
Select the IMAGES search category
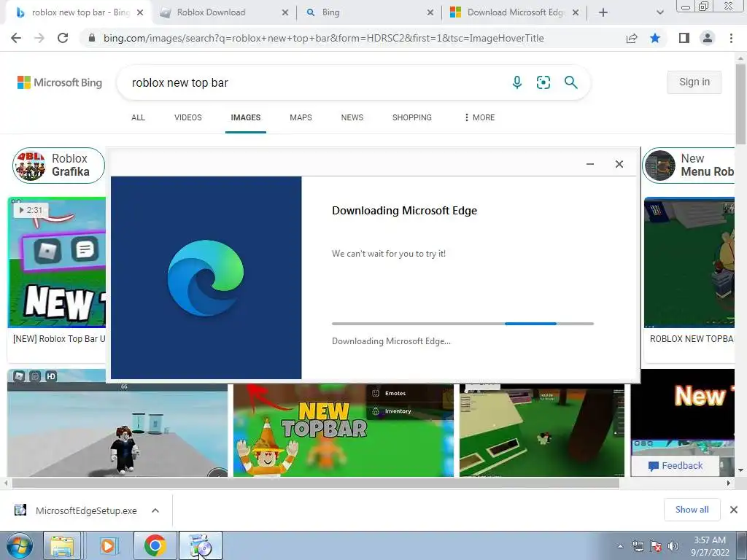(245, 117)
